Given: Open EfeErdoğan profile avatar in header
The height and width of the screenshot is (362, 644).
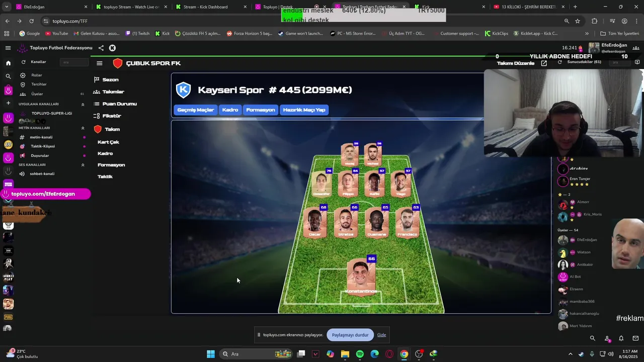Looking at the screenshot, I should pyautogui.click(x=594, y=48).
